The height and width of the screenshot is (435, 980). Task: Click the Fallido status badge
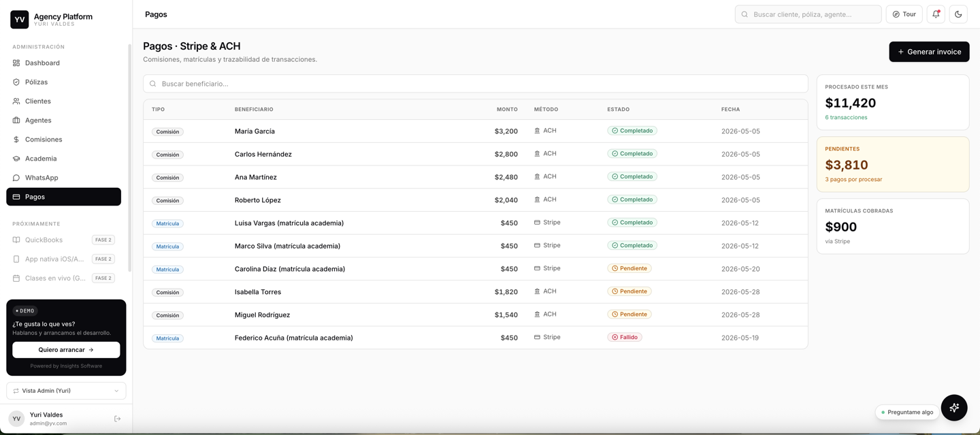click(625, 337)
